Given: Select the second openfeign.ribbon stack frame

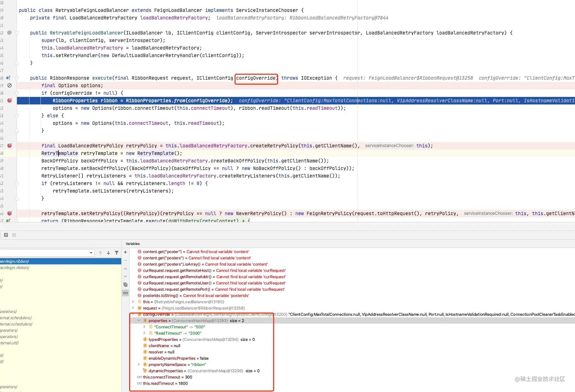Looking at the screenshot, I should click(x=61, y=268).
